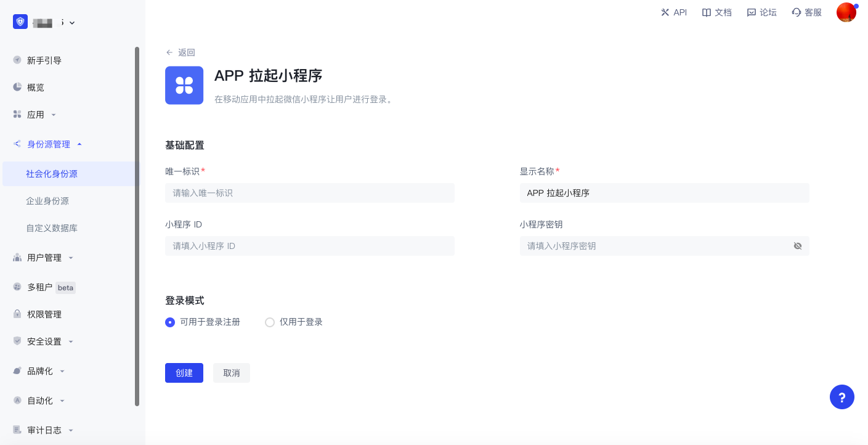Click the sidebar vertical scrollbar
The width and height of the screenshot is (868, 445).
click(137, 227)
